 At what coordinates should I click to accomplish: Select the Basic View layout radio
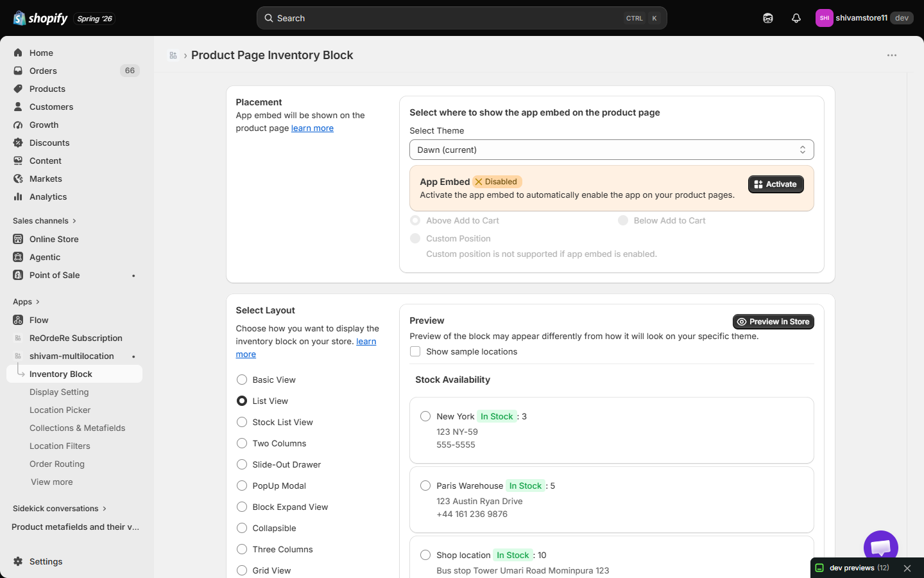pos(242,380)
